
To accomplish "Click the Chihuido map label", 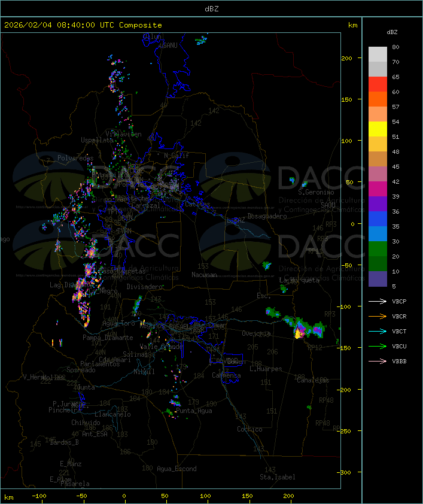I will click(x=86, y=423).
